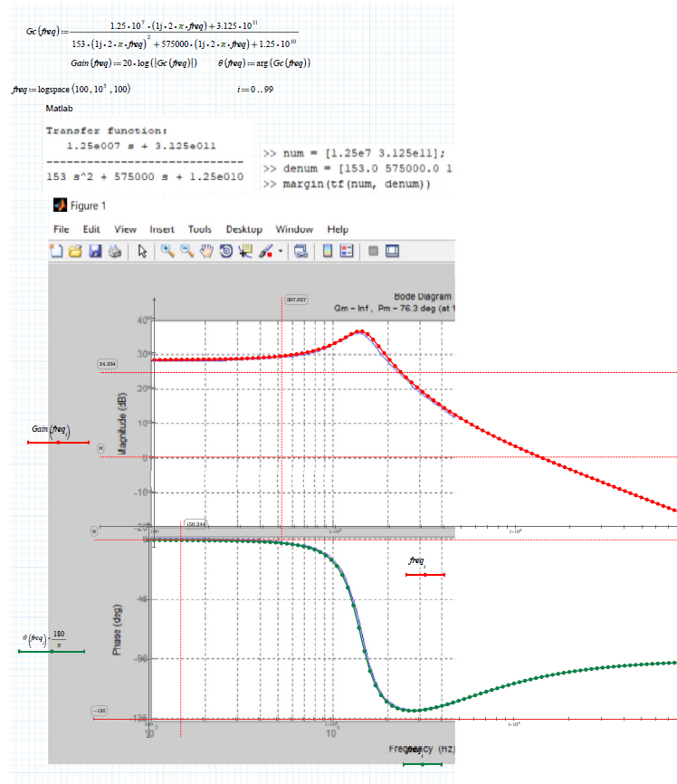
Task: Select the Zoom In magnifier tool
Action: pyautogui.click(x=167, y=251)
